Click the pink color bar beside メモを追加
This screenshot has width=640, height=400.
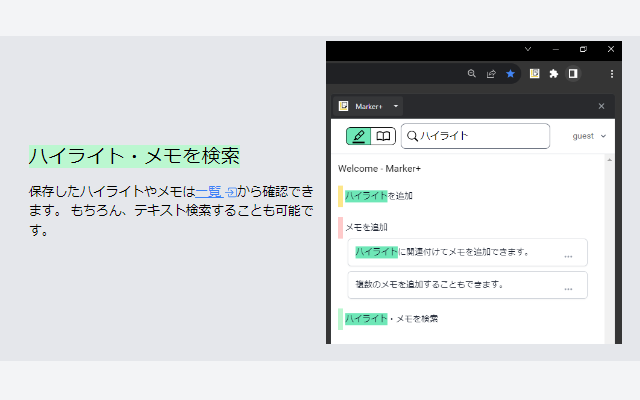point(340,228)
